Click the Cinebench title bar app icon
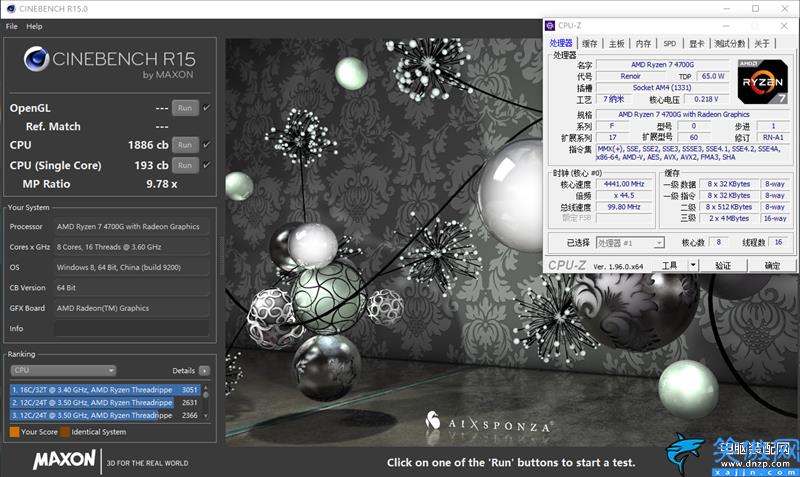Screen dimensions: 800x477 click(11, 9)
